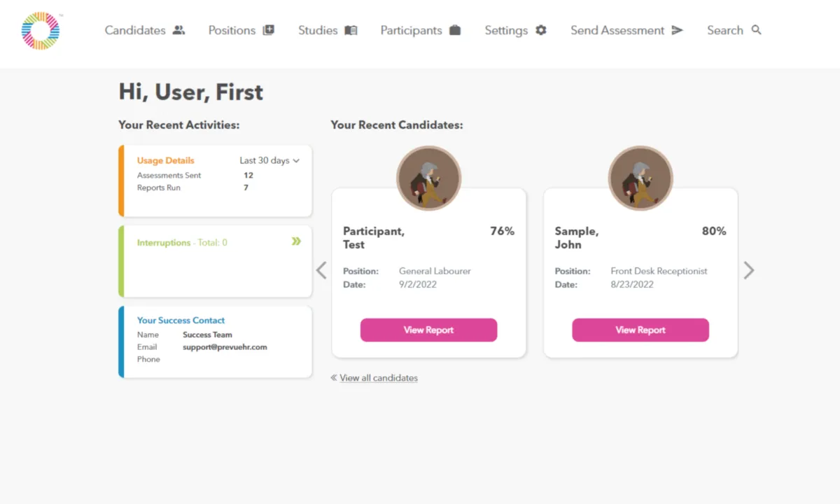840x504 pixels.
Task: Expand Interruptions with the double-chevron arrow
Action: pos(296,241)
